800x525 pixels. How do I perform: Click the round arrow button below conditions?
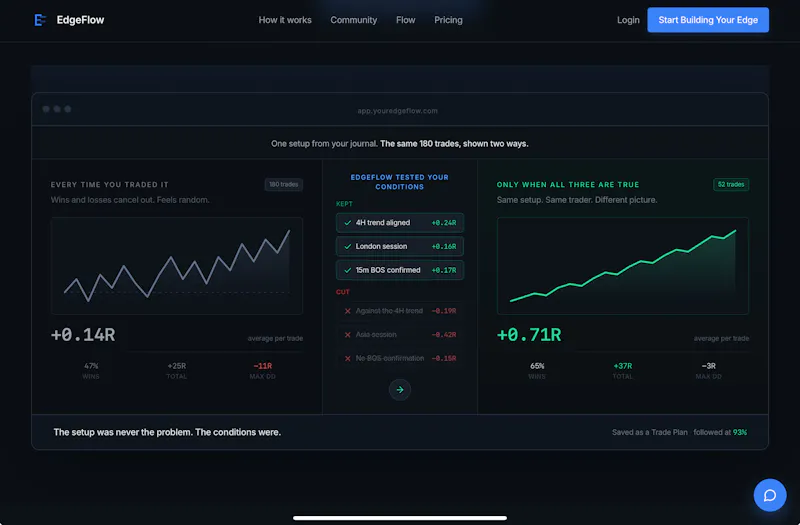pyautogui.click(x=399, y=390)
